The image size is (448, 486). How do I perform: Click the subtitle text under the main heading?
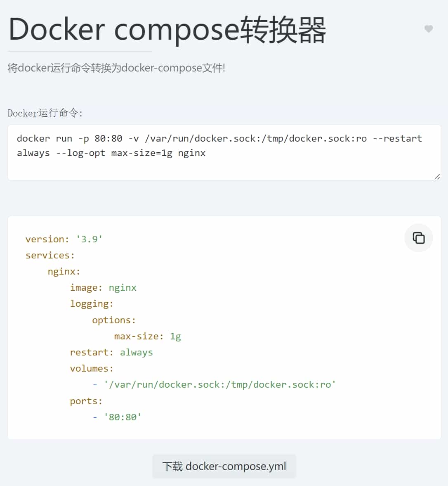116,68
